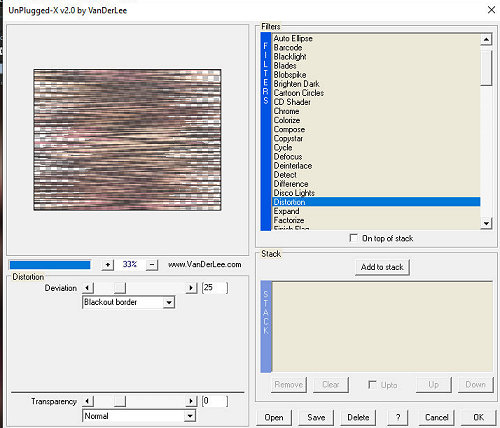Click the filter list scrollbar thumb
500x428 pixels.
pyautogui.click(x=486, y=68)
